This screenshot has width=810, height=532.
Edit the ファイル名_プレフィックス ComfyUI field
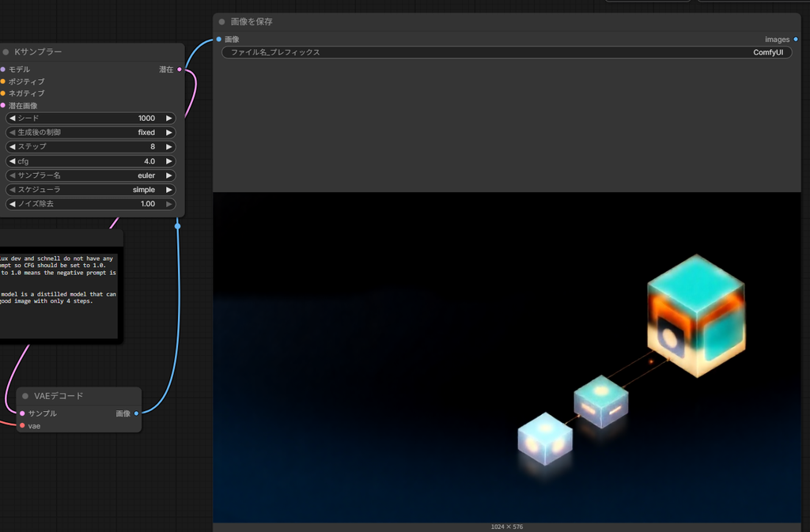click(507, 52)
